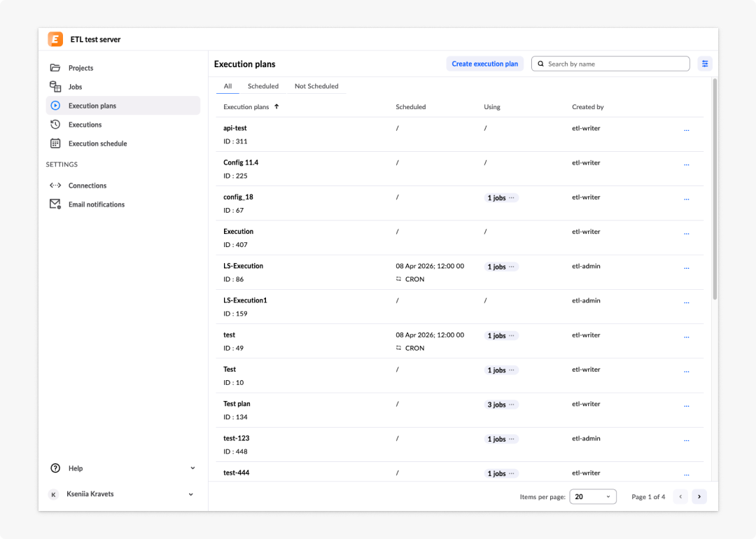Open Projects folder icon in sidebar
The width and height of the screenshot is (756, 539).
(55, 67)
